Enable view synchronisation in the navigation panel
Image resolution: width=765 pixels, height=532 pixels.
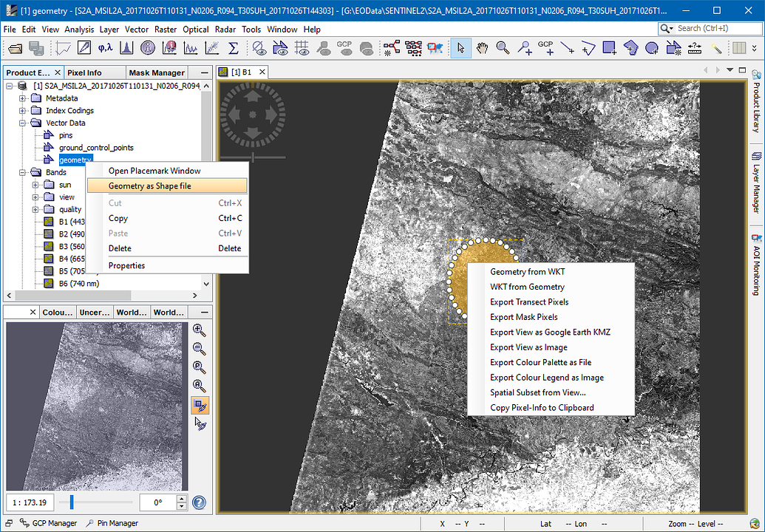200,405
